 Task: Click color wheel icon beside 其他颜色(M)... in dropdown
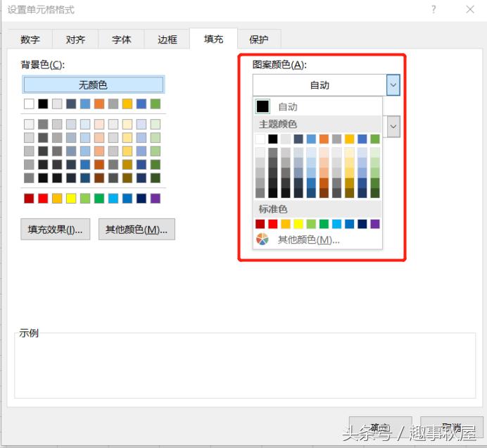pos(263,239)
